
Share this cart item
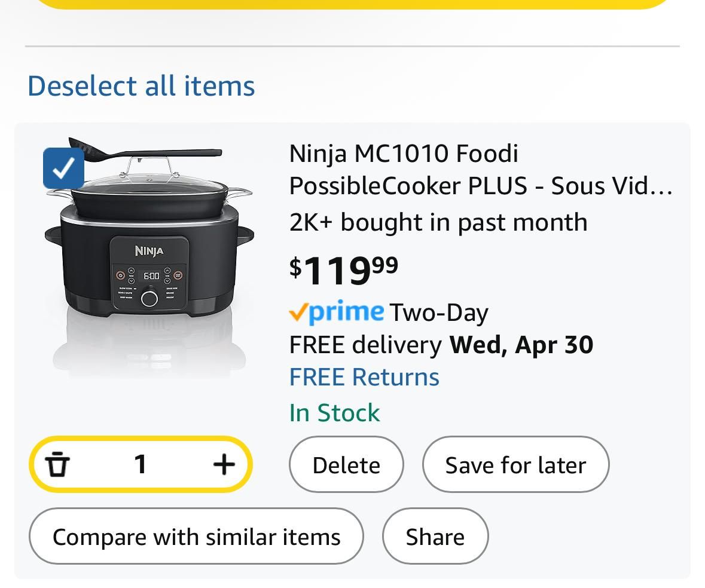point(435,537)
